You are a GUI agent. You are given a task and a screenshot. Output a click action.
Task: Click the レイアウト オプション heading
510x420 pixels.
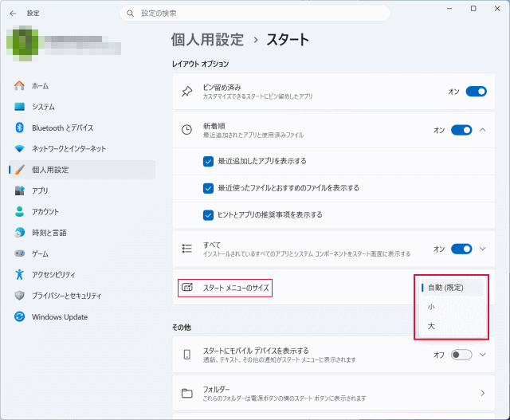[200, 64]
